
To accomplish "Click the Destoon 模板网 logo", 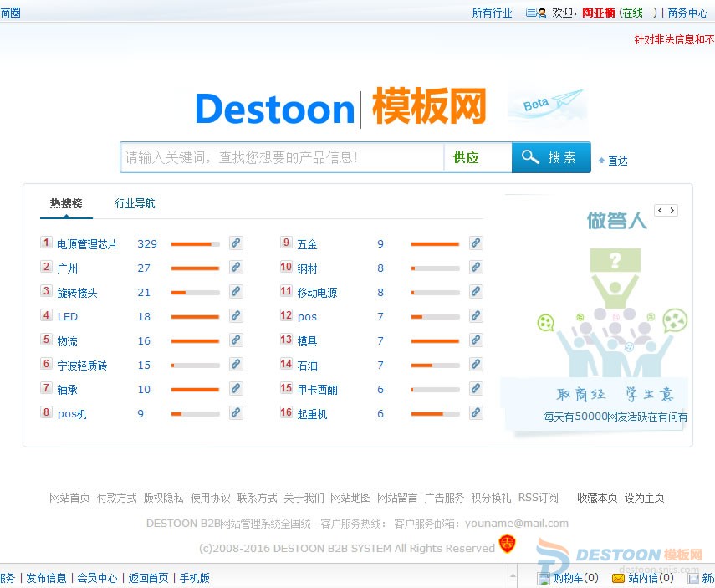I will click(340, 108).
